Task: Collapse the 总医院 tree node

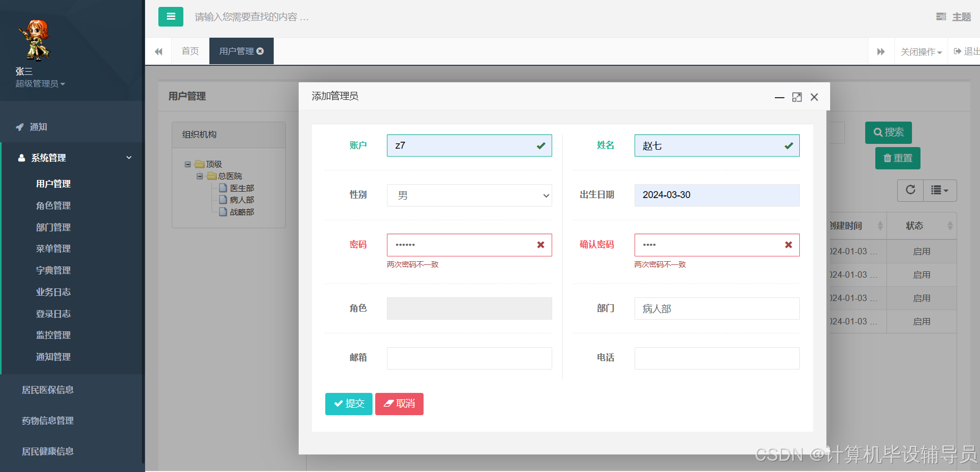Action: point(200,176)
